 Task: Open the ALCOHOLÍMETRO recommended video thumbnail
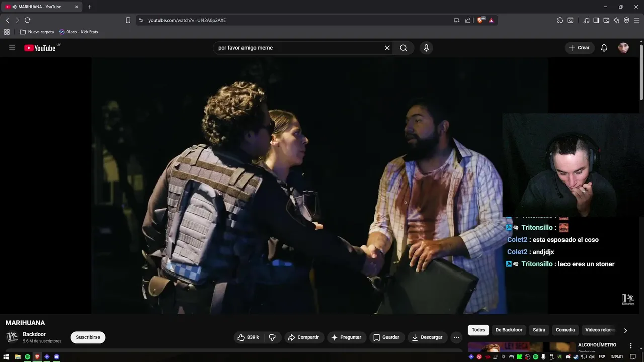click(522, 347)
